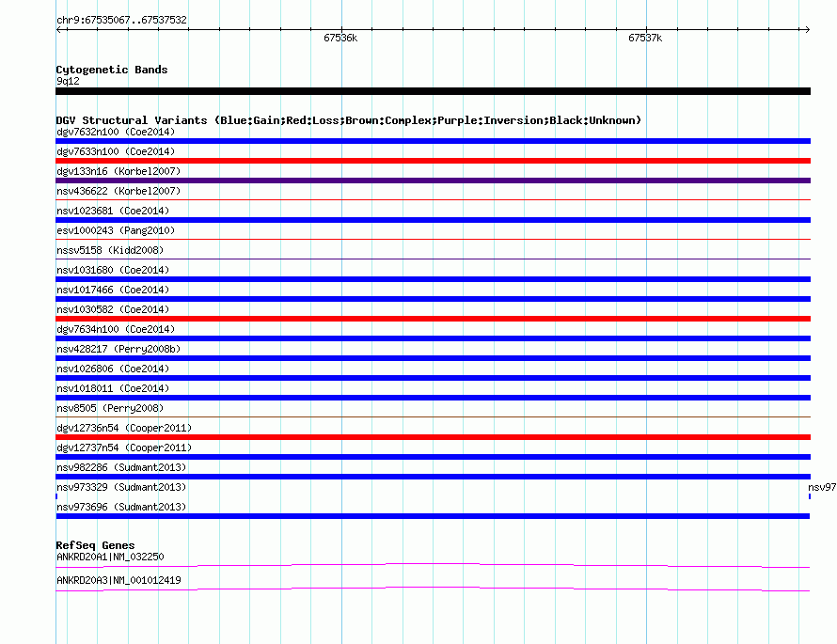The height and width of the screenshot is (644, 837).
Task: Click variant label dgv12737n54 (Cooper2011)
Action: click(x=124, y=448)
